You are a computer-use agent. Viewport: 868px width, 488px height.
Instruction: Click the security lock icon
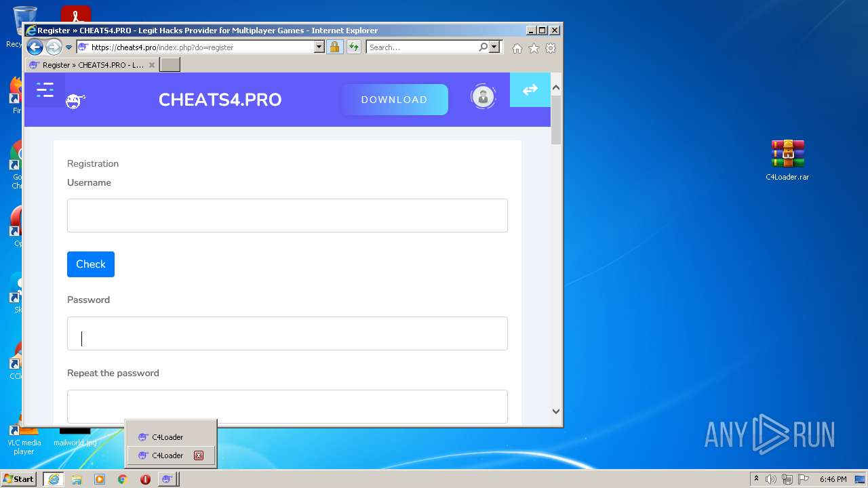334,47
